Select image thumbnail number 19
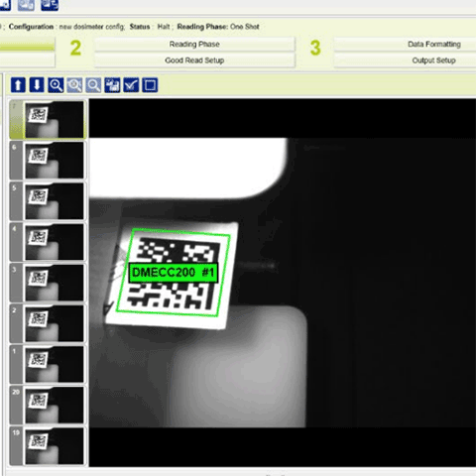This screenshot has height=476, width=476. pyautogui.click(x=48, y=446)
